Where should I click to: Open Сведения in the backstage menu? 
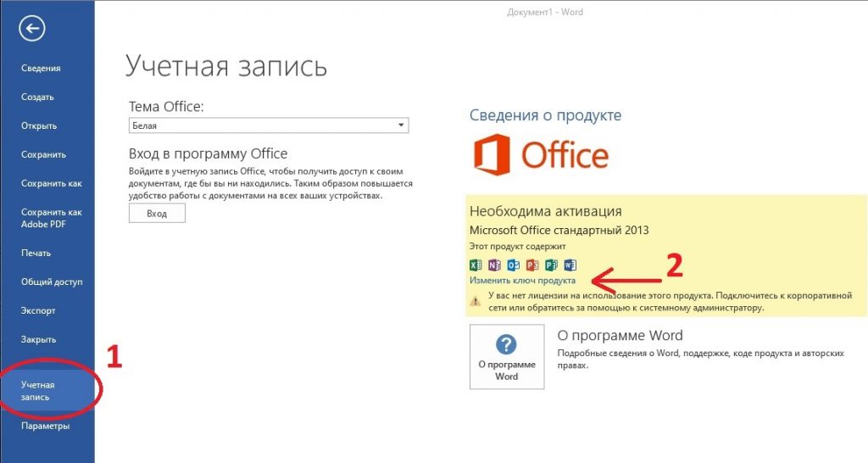click(41, 68)
